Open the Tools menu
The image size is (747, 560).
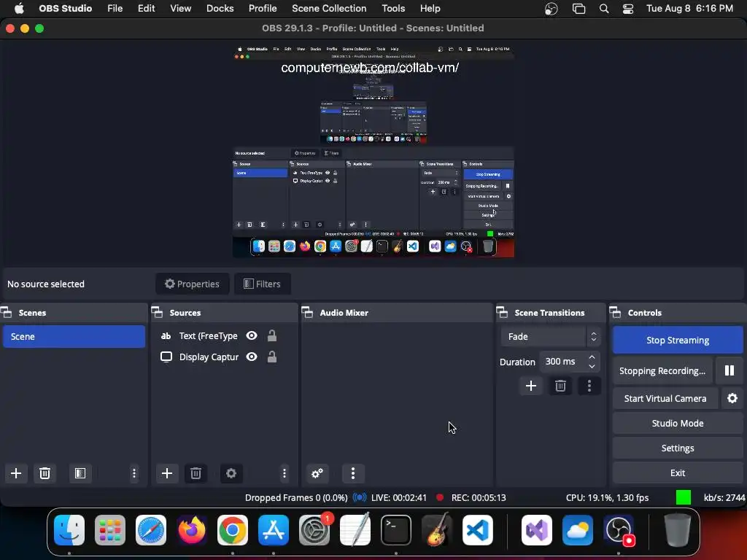coord(393,9)
